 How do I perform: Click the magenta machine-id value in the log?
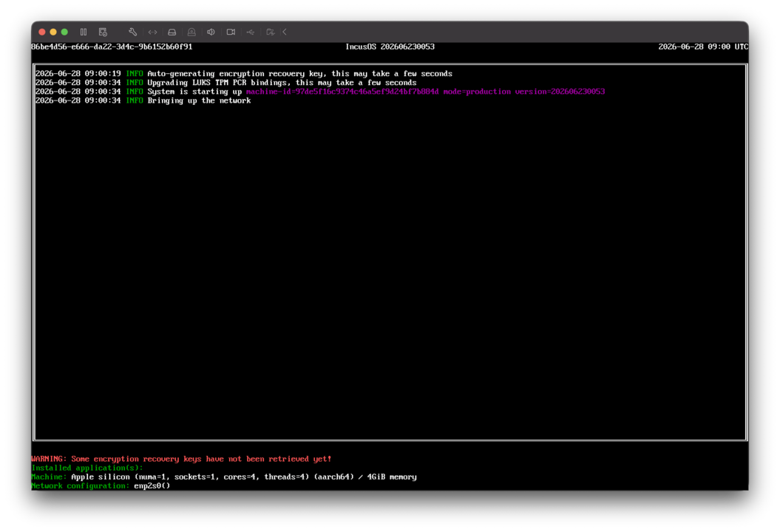[x=342, y=92]
